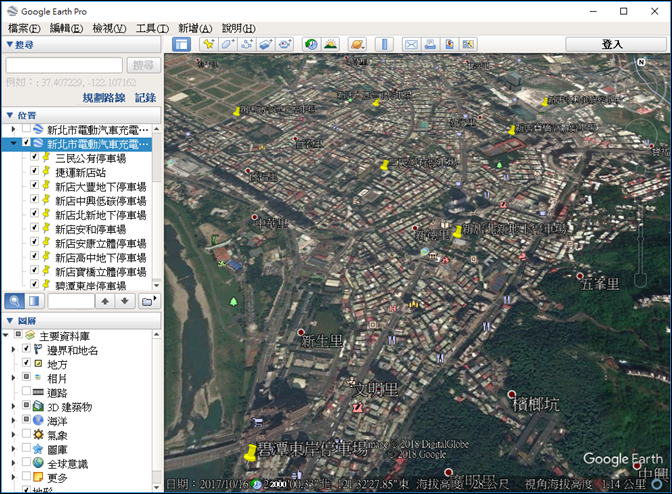Image resolution: width=672 pixels, height=494 pixels.
Task: Email the current view envelope icon
Action: [411, 44]
